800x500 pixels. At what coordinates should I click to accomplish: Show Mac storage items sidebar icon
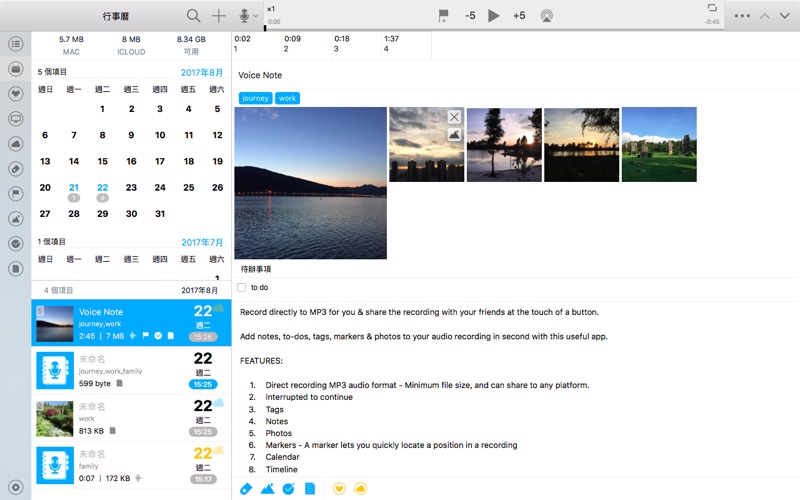pos(16,119)
